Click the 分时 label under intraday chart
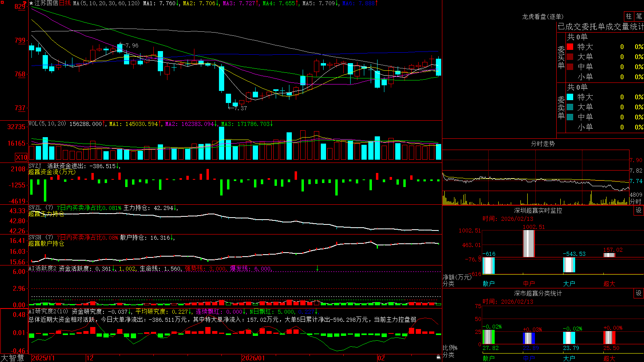The height and width of the screenshot is (362, 644). click(636, 202)
